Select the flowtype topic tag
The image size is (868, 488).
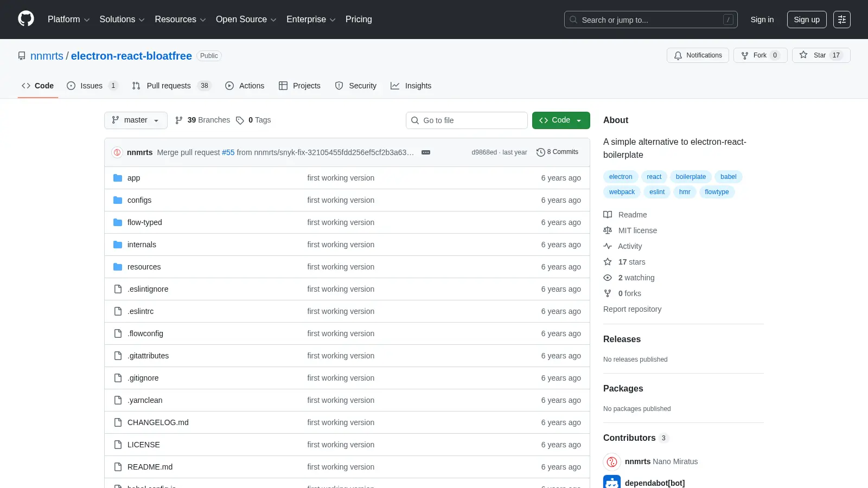[x=717, y=192]
